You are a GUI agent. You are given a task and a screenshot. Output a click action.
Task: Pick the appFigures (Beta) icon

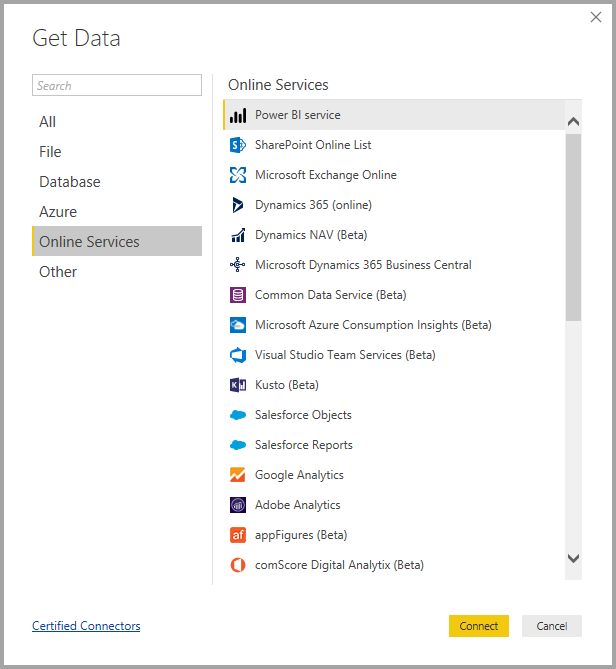click(x=238, y=535)
